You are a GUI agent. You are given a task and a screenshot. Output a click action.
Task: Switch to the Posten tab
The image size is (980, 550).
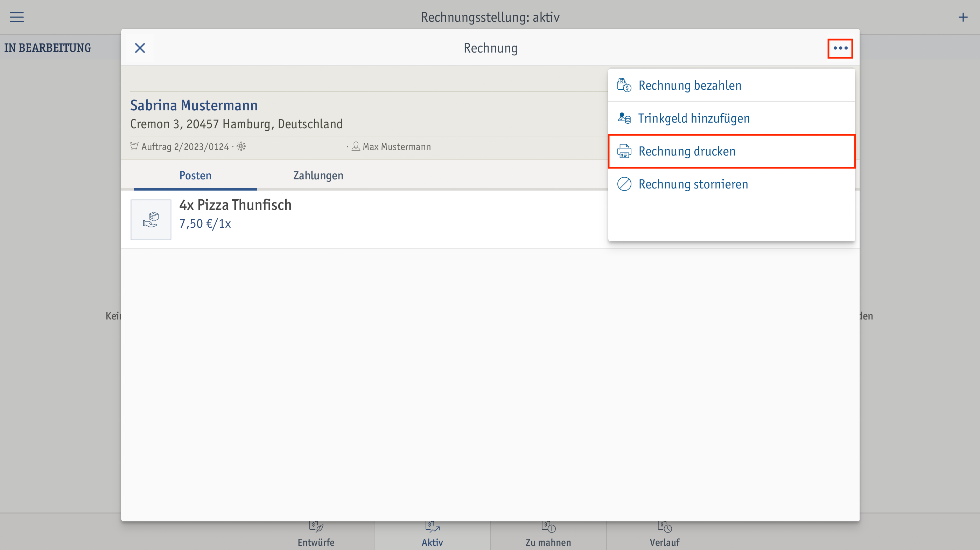pyautogui.click(x=195, y=176)
